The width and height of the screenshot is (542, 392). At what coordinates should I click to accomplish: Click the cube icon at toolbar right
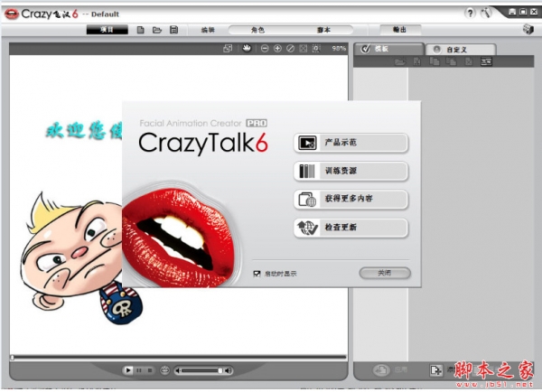[528, 30]
